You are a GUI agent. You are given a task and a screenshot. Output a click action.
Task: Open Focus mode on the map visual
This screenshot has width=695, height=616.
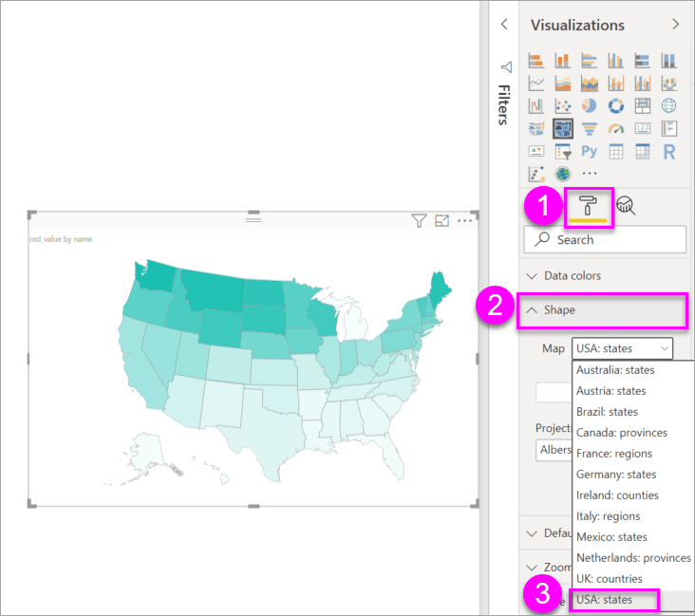click(441, 220)
